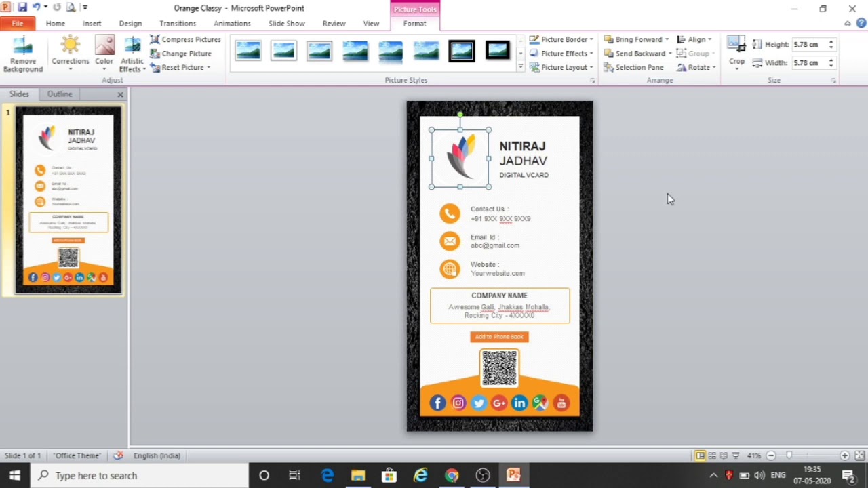Switch to Normal view icon

click(700, 455)
